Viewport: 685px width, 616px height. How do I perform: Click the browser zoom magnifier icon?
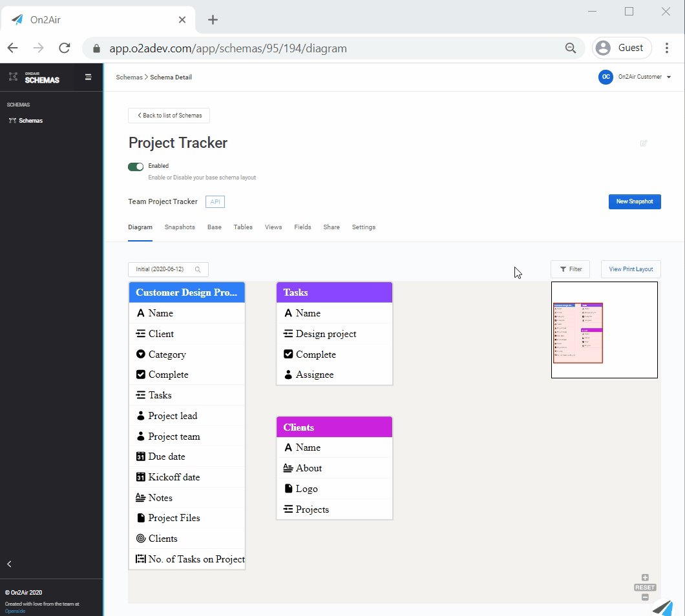(571, 48)
